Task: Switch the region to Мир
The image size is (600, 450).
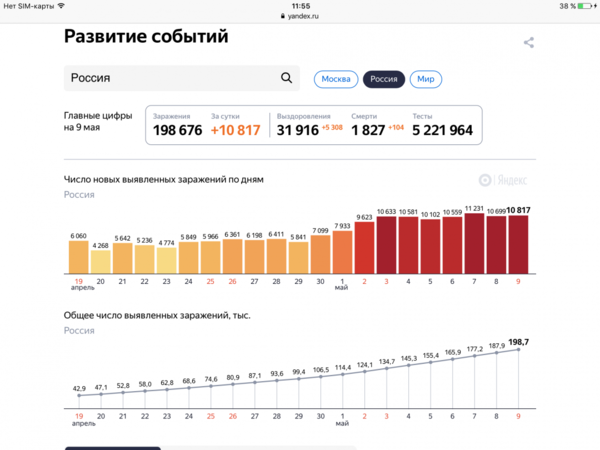Action: (x=425, y=79)
